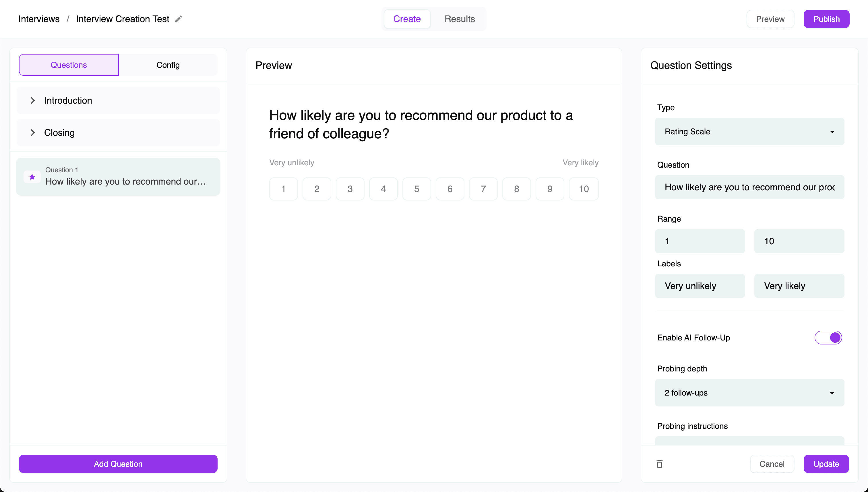The height and width of the screenshot is (492, 868).
Task: Add a new question
Action: pos(118,464)
